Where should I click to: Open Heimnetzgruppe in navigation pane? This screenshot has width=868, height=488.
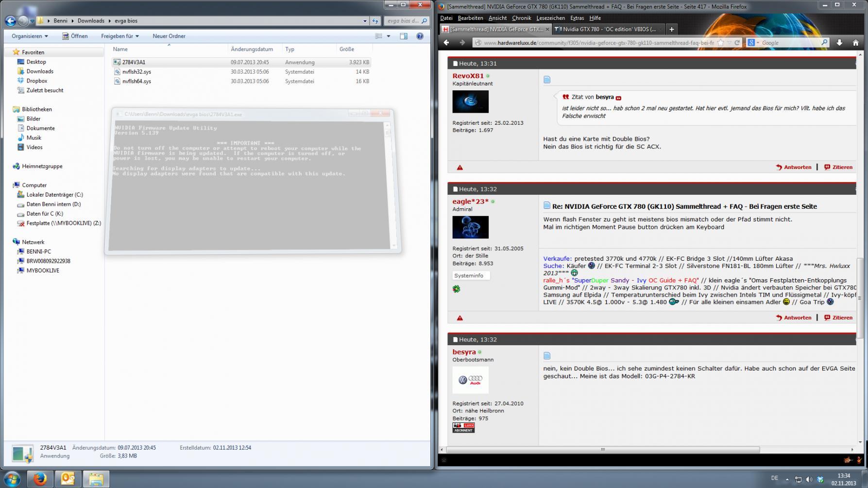(x=42, y=166)
